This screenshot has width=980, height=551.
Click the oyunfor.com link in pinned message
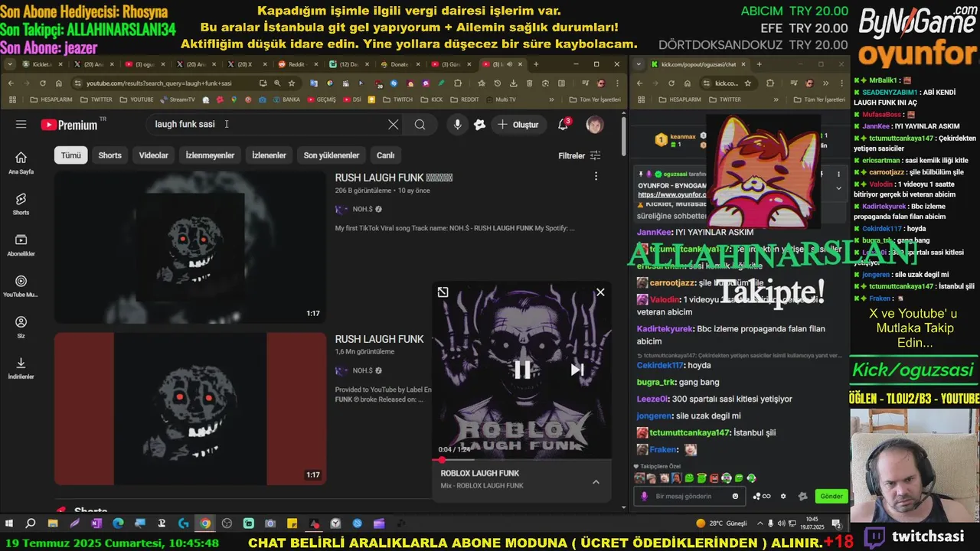point(671,195)
